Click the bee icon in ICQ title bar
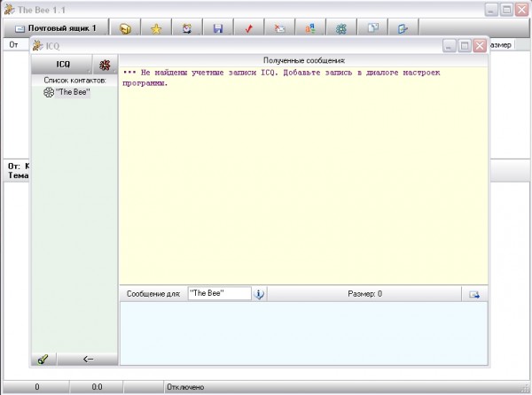The image size is (532, 395). coord(37,46)
